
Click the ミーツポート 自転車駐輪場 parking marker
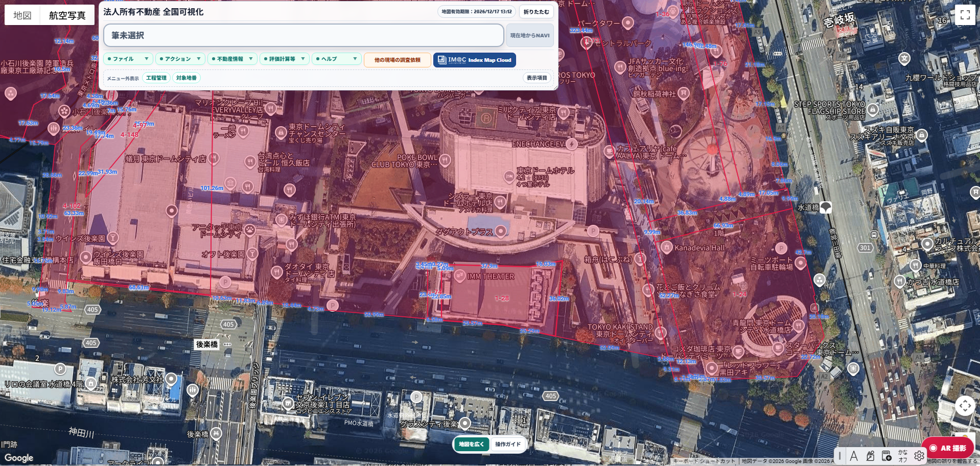point(801,263)
